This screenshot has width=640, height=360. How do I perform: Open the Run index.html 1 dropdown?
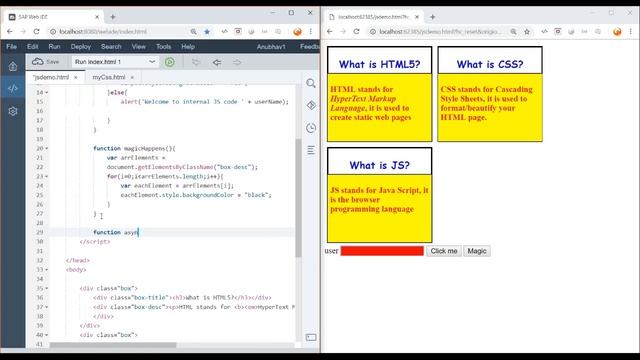click(x=115, y=62)
